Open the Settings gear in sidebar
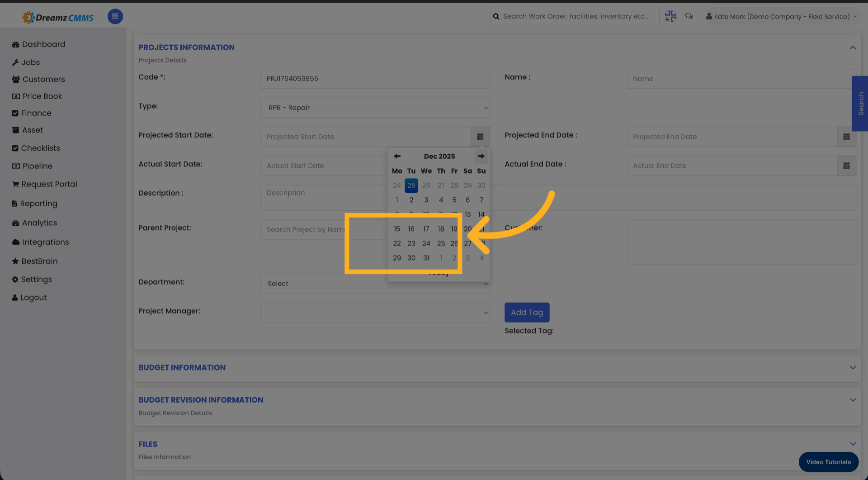The height and width of the screenshot is (480, 868). click(16, 279)
